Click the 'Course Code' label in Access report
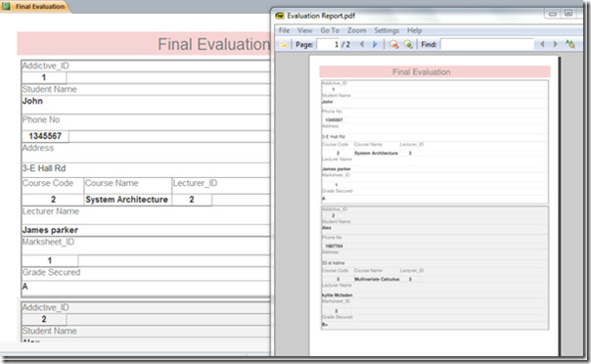Screen dimensions: 591x364 click(48, 183)
